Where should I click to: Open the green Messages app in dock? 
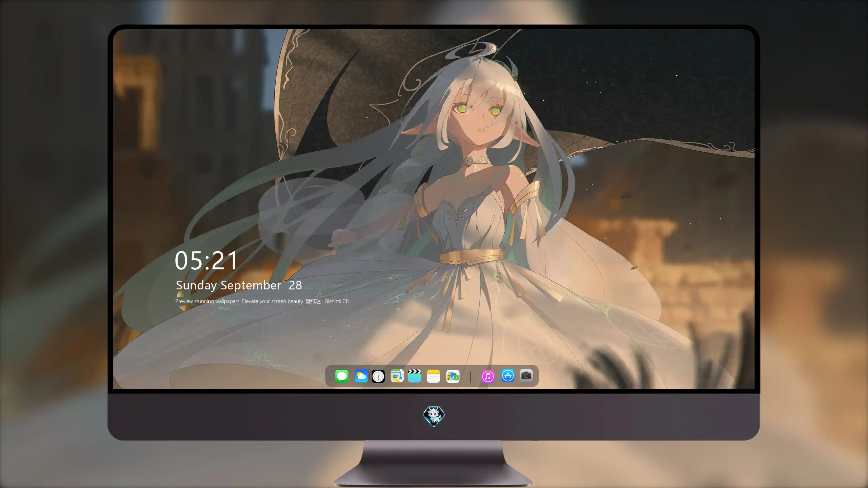pos(342,376)
